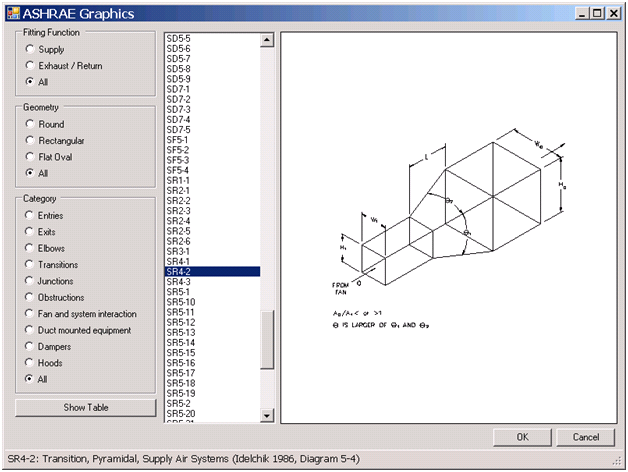Click the ASHRAE Graphics title bar icon
The height and width of the screenshot is (472, 628).
tap(13, 13)
